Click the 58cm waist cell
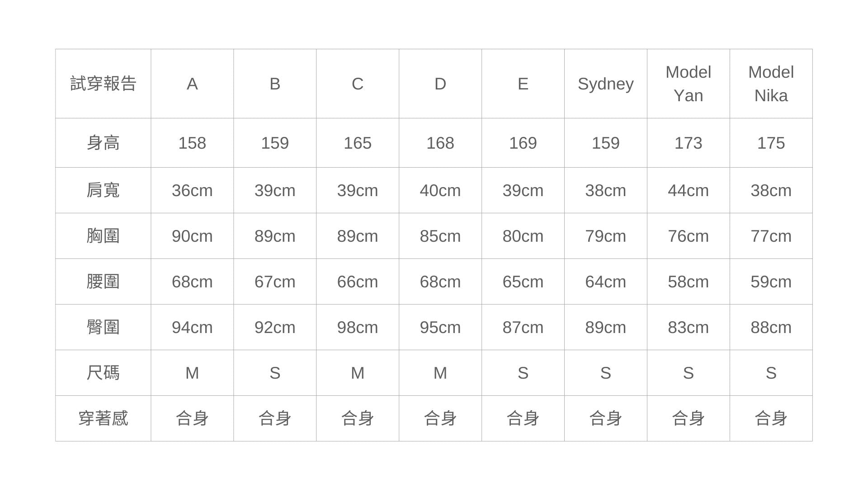Screen dimensions: 868x488 [x=688, y=282]
